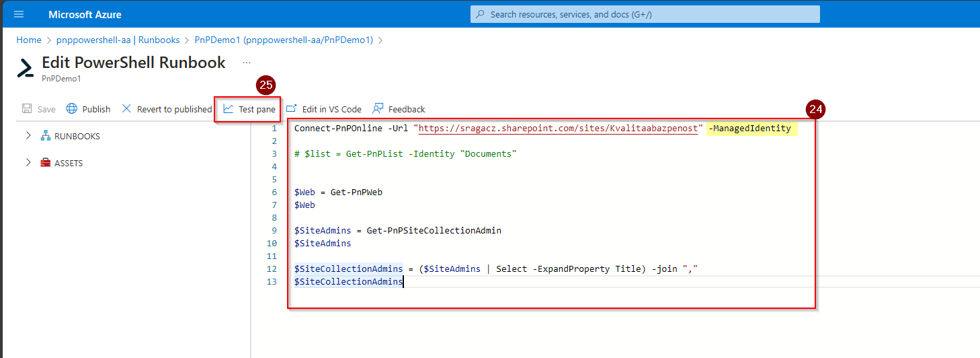Expand the ASSETS tree node

tap(28, 163)
